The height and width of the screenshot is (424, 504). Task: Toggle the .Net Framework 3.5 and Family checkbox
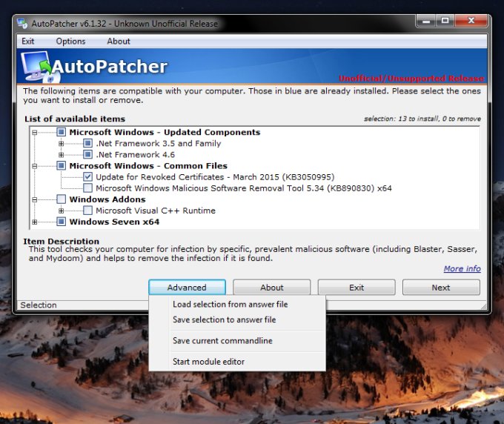[x=87, y=144]
